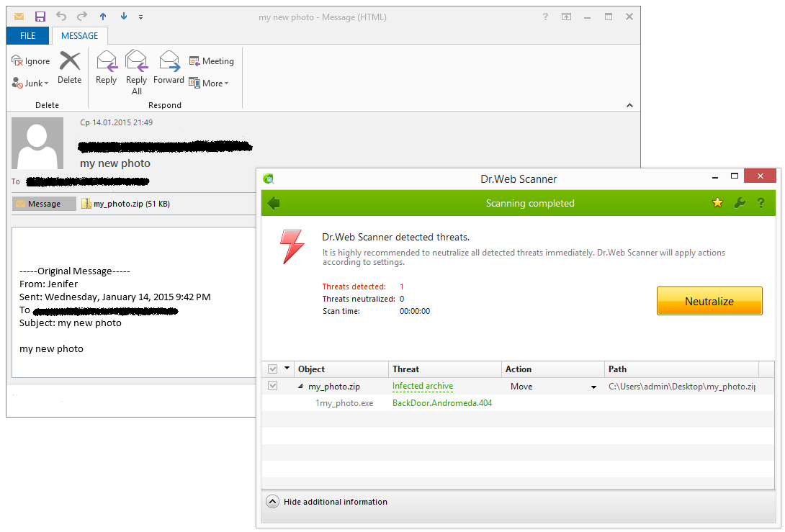Click the 'Threats detected:' label
This screenshot has height=532, width=785.
[x=354, y=287]
